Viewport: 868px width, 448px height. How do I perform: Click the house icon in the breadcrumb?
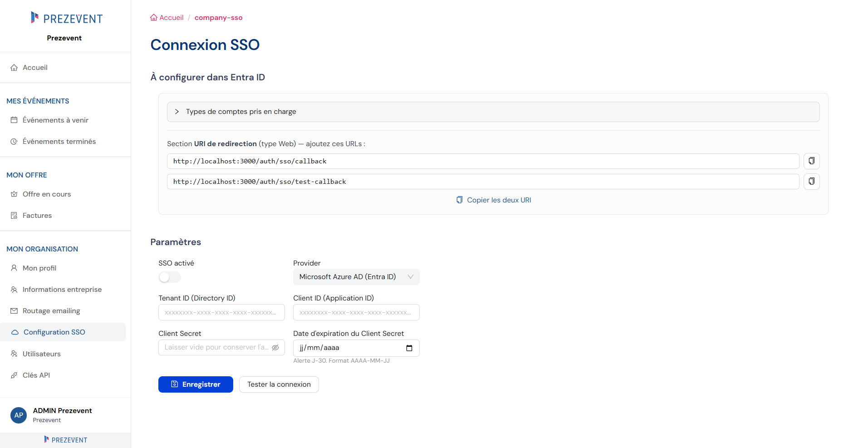154,18
